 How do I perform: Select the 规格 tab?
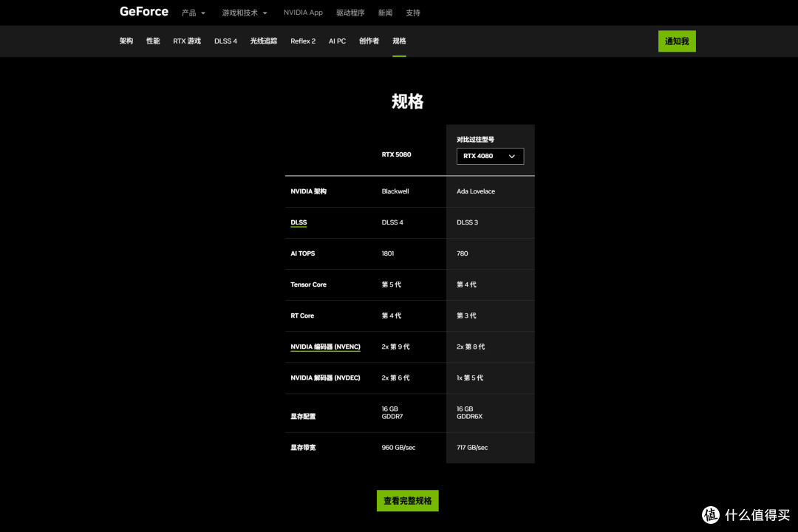(x=399, y=41)
